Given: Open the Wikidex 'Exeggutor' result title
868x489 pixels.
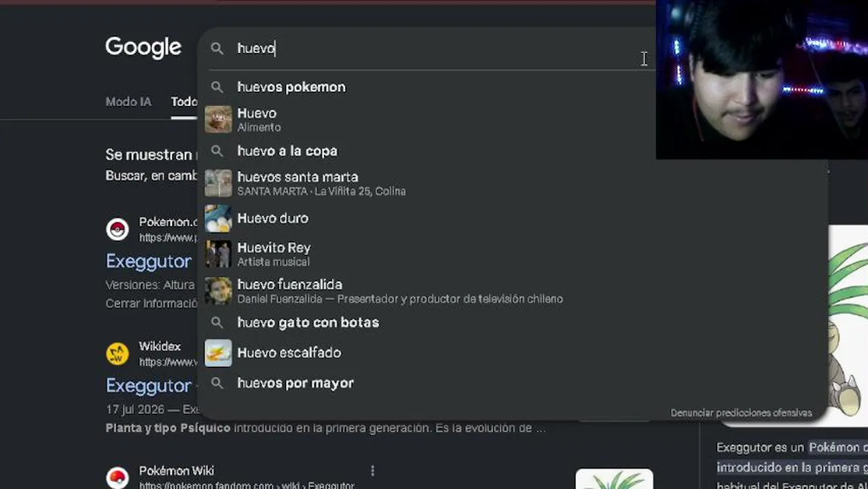Looking at the screenshot, I should click(149, 386).
